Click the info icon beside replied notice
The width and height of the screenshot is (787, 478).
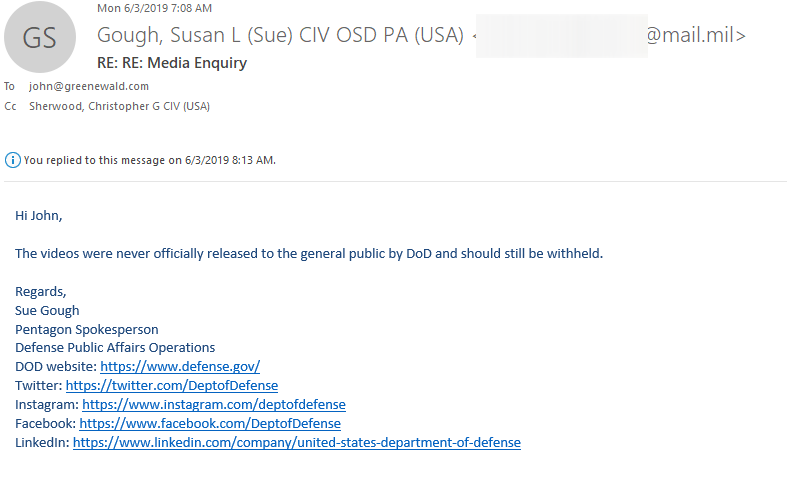click(x=13, y=160)
